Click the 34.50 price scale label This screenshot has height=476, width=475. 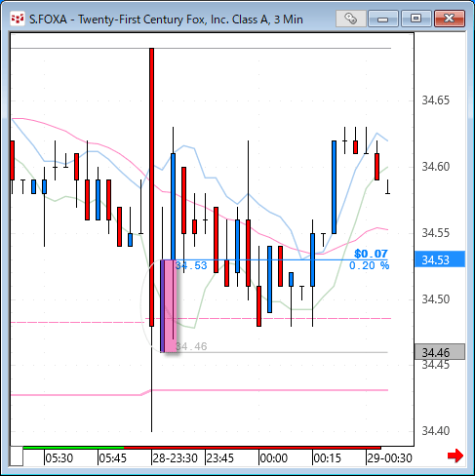coord(436,299)
